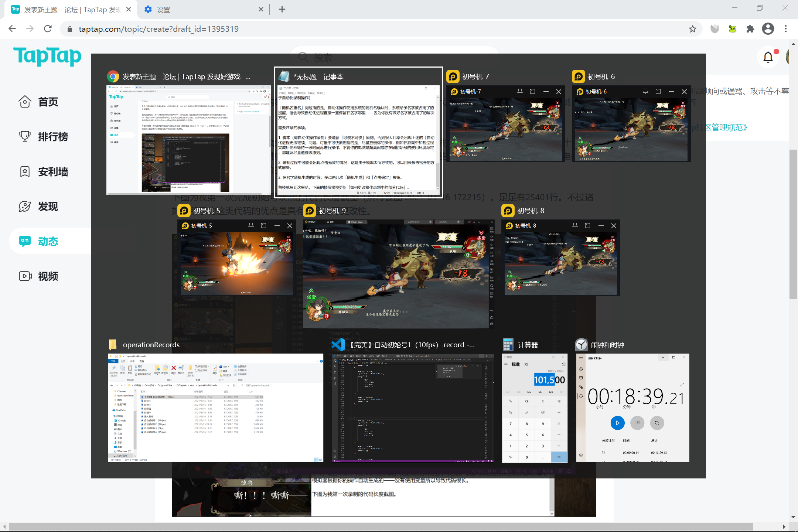798x532 pixels.
Task: Click the Chrome profile avatar icon
Action: pos(768,29)
